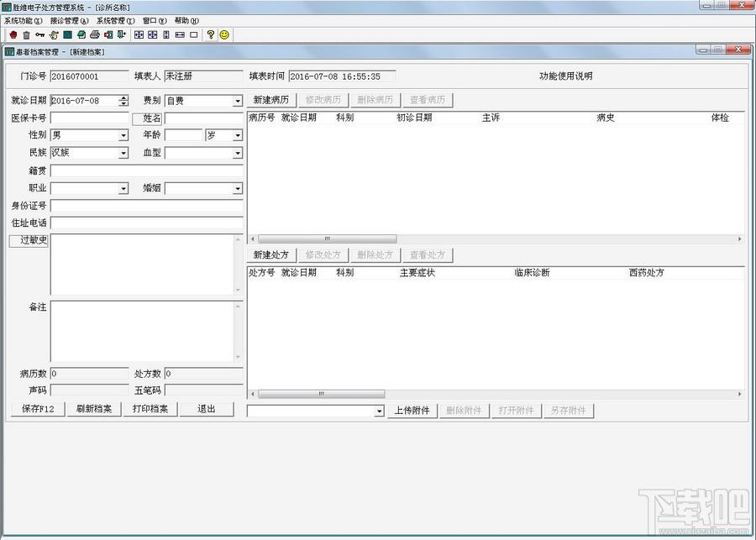Click the 上传附件 button
This screenshot has width=756, height=540.
pyautogui.click(x=412, y=411)
